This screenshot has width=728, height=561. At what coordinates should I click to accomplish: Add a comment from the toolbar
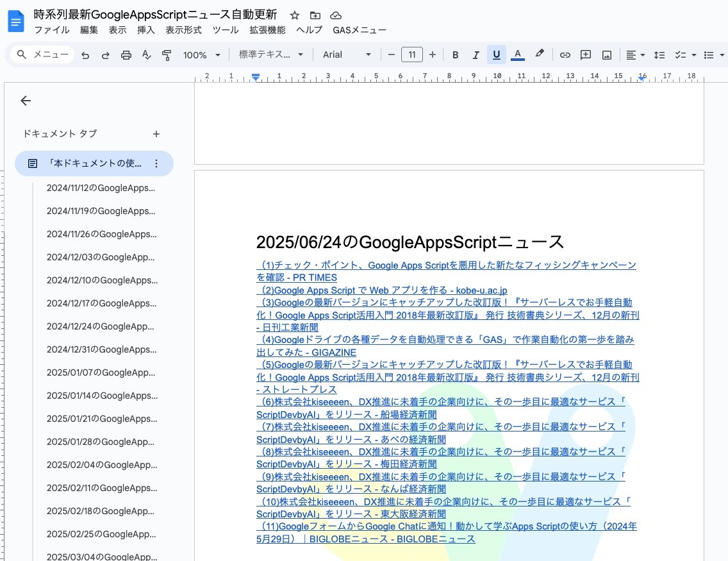pos(586,54)
